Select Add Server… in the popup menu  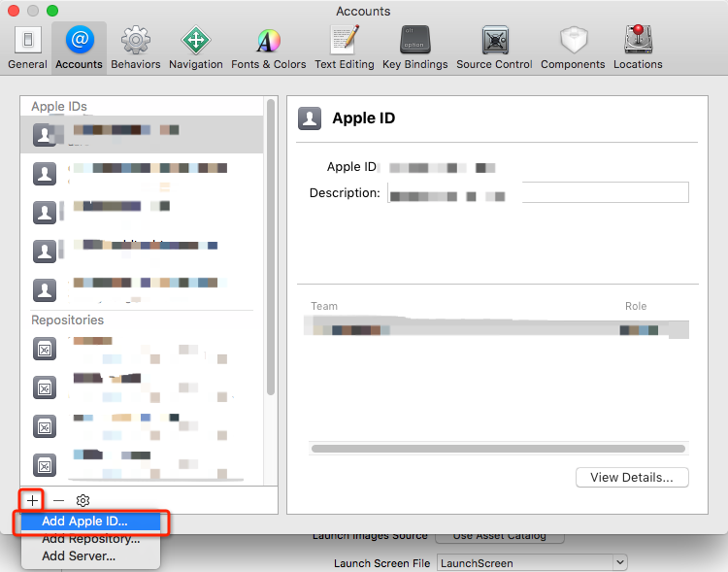click(79, 556)
